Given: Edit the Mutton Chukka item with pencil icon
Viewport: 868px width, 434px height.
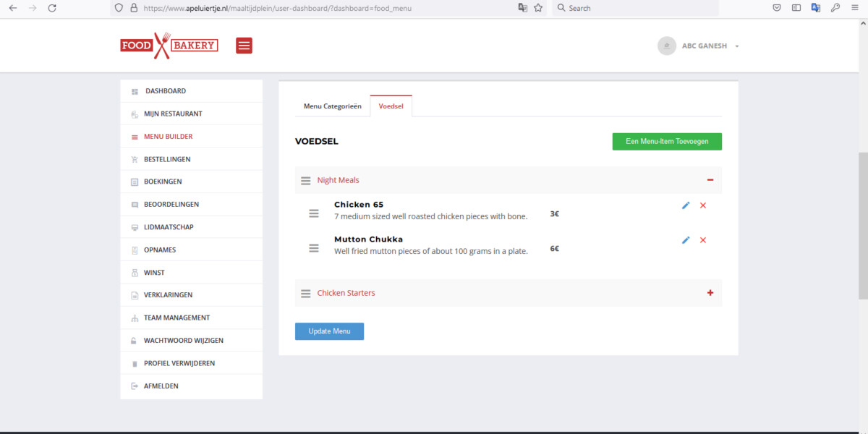Looking at the screenshot, I should [686, 240].
